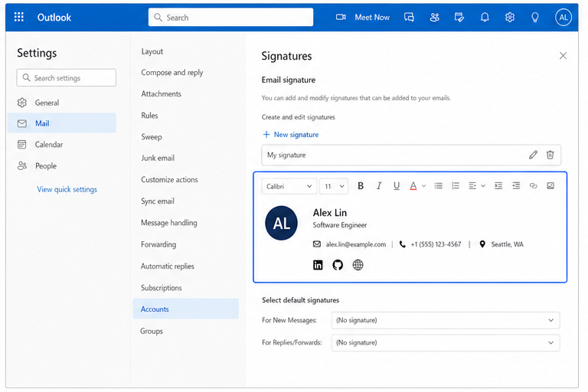Image resolution: width=588 pixels, height=392 pixels.
Task: Click the LinkedIn icon in signature
Action: tap(318, 265)
